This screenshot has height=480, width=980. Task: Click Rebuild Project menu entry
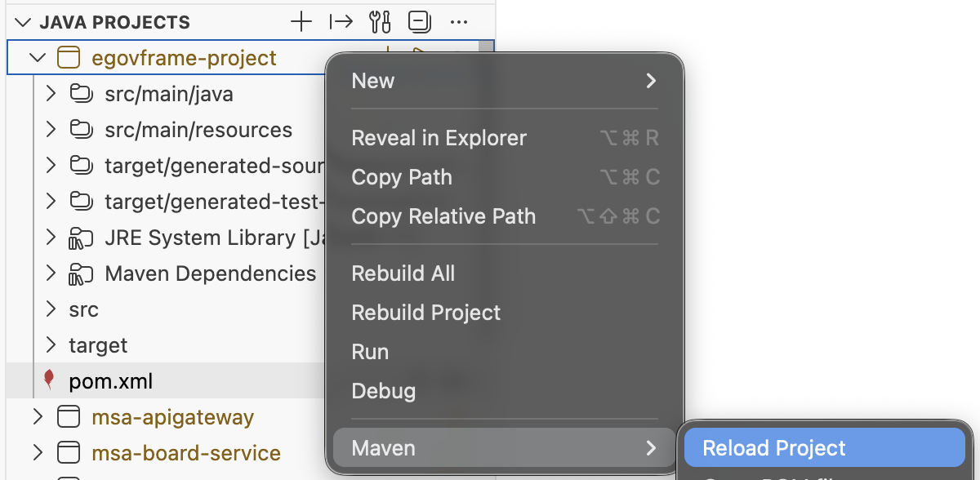pos(425,313)
